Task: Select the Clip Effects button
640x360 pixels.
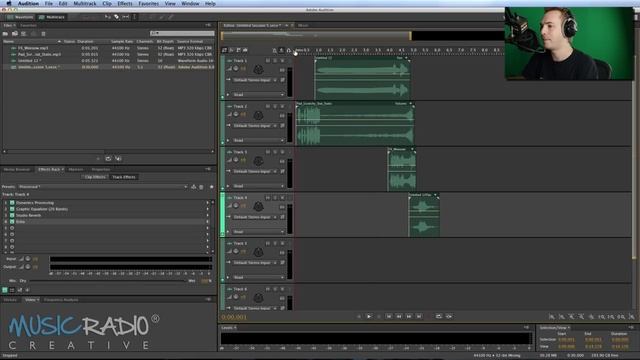Action: click(x=95, y=177)
